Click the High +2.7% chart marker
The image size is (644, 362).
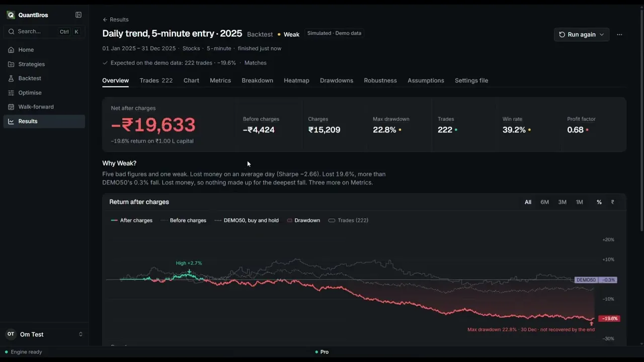point(189,263)
